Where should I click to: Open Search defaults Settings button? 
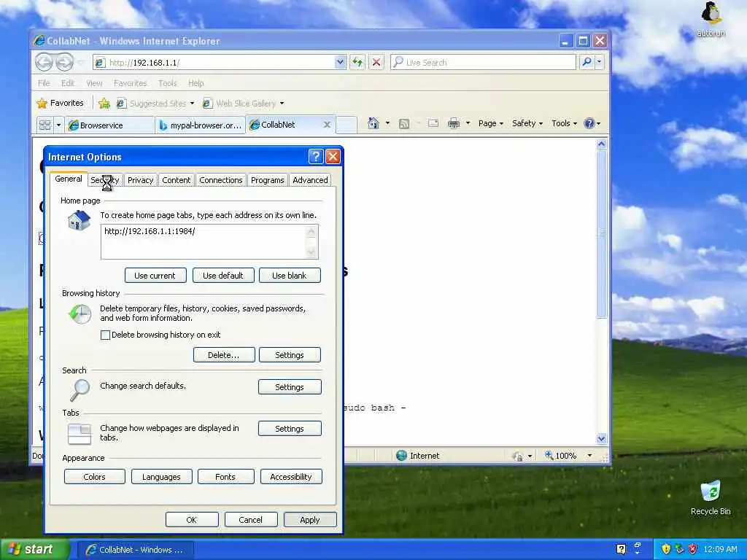[290, 387]
